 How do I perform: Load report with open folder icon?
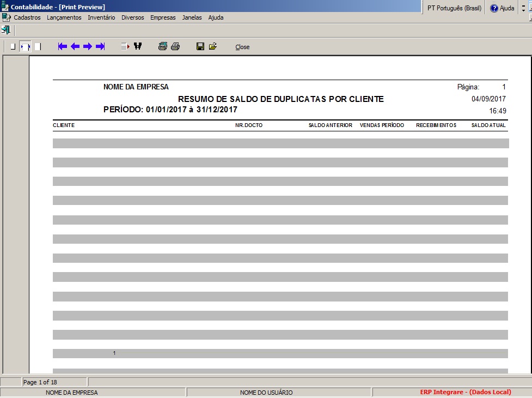pyautogui.click(x=212, y=47)
